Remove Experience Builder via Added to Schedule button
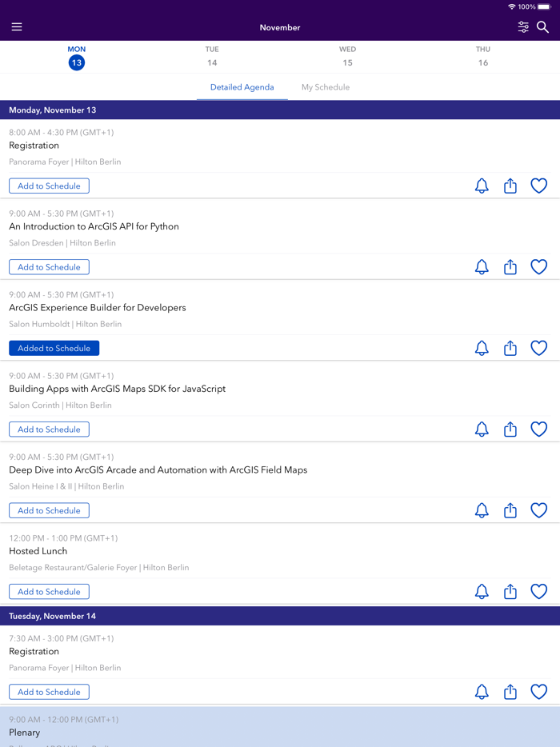Viewport: 560px width, 747px height. click(54, 348)
